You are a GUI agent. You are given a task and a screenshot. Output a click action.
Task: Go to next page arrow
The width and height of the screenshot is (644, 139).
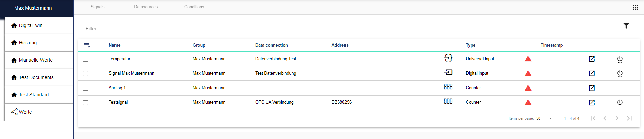[617, 118]
